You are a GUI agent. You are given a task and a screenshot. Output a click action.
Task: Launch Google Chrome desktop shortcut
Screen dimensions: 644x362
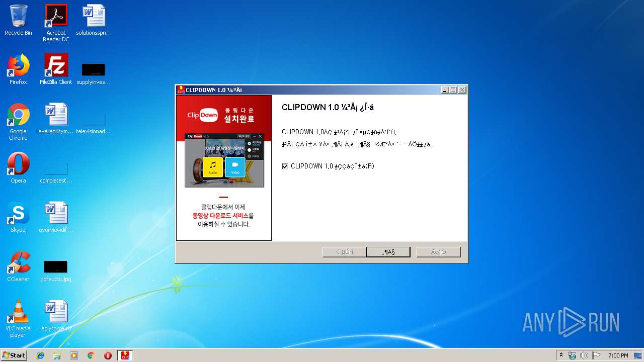coord(18,122)
